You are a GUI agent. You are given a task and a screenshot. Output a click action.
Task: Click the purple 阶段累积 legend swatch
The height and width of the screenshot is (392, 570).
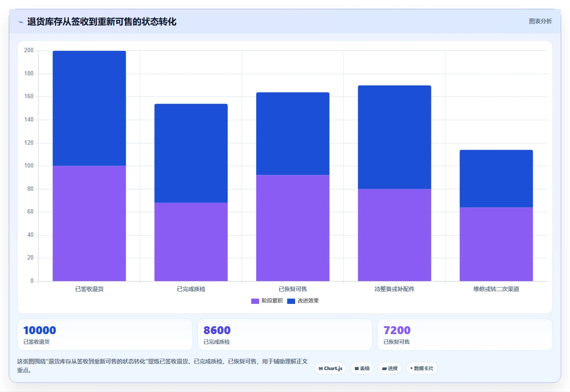255,301
